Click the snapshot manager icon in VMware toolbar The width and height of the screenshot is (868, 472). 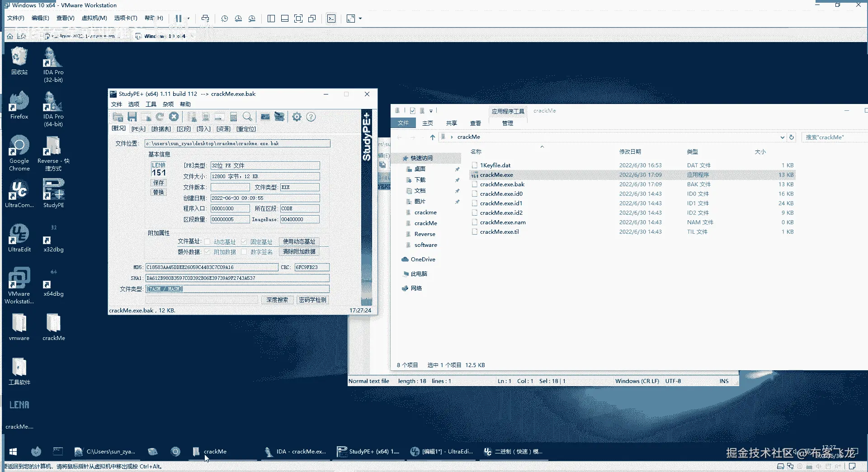[252, 19]
